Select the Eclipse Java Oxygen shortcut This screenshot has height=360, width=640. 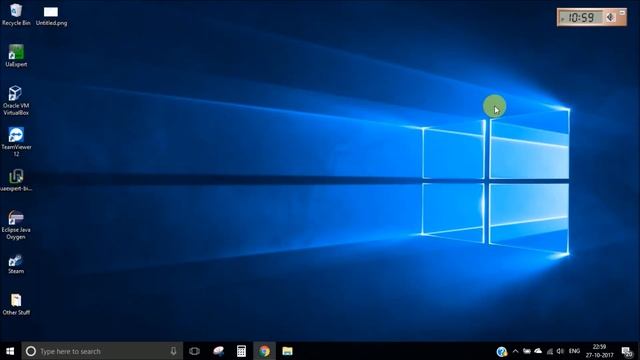pyautogui.click(x=16, y=224)
